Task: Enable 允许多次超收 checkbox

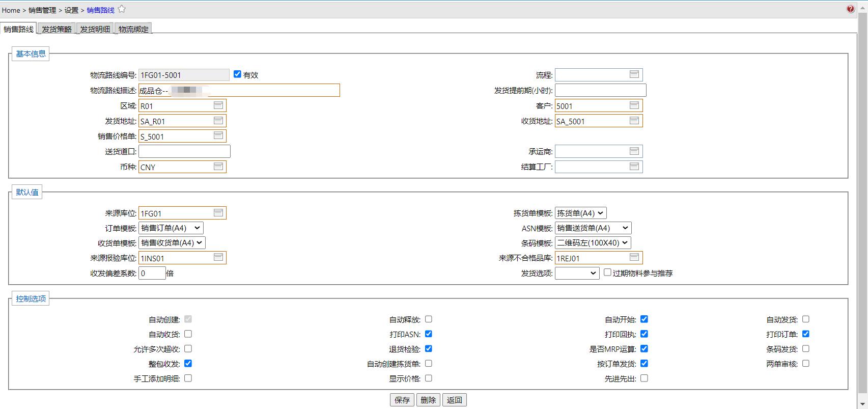Action: point(188,348)
